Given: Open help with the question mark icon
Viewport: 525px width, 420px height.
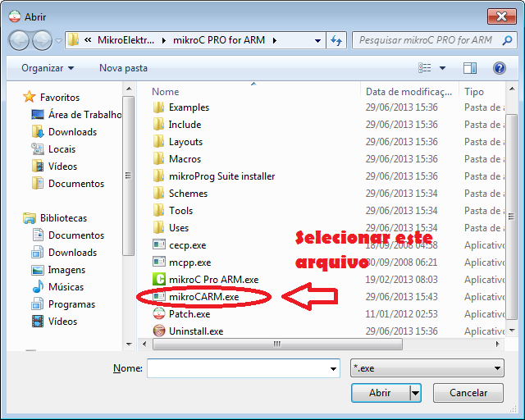Looking at the screenshot, I should [499, 68].
